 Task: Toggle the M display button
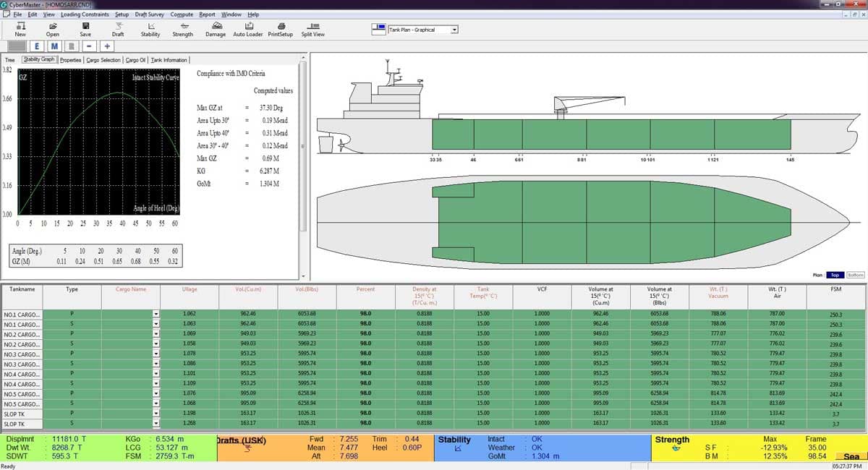coord(53,46)
